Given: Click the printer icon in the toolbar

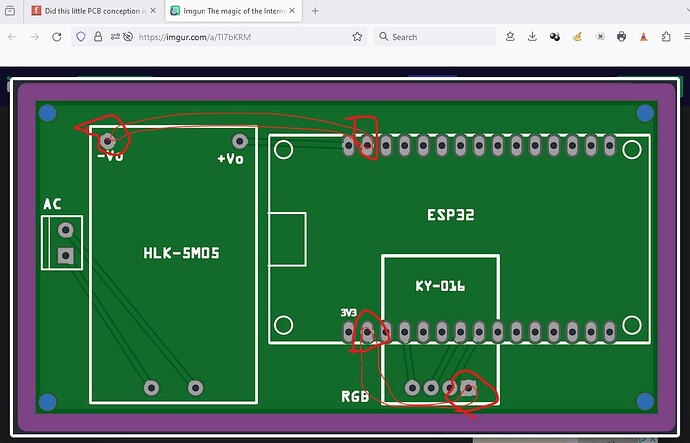Looking at the screenshot, I should [x=621, y=37].
